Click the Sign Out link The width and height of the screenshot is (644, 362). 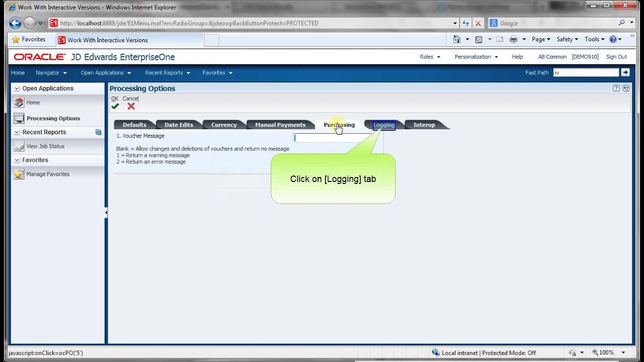point(616,57)
